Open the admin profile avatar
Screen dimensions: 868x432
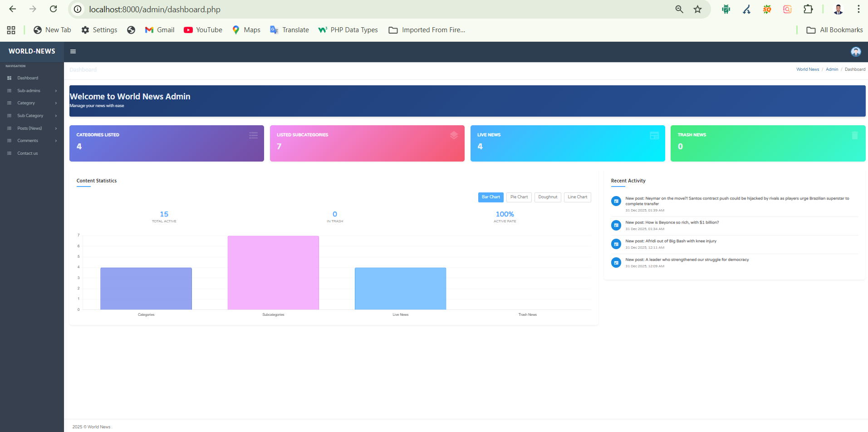tap(855, 52)
